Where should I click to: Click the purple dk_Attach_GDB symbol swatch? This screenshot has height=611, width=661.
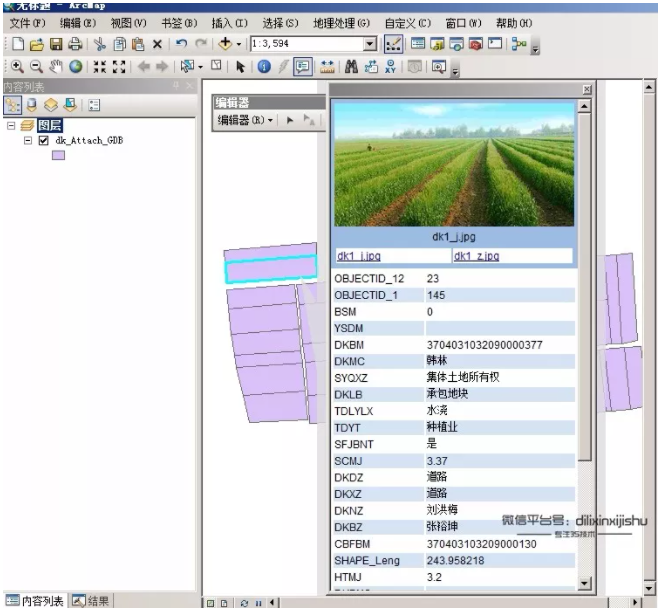(x=58, y=155)
